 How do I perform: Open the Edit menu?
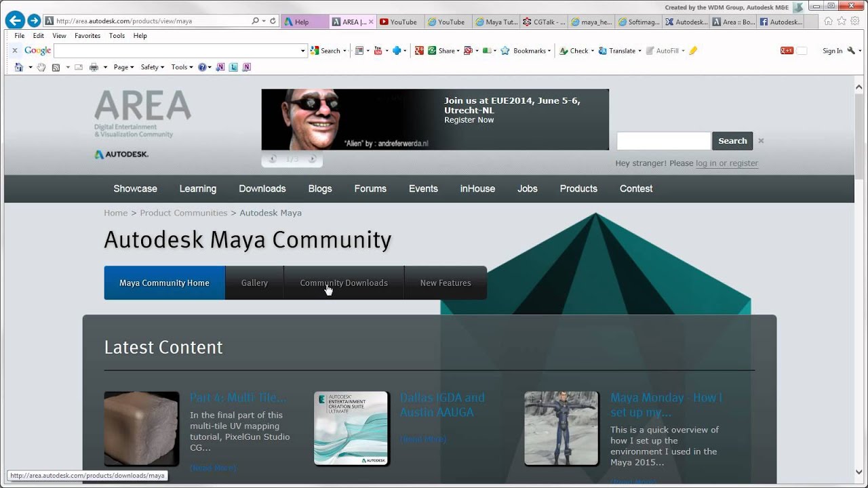point(39,36)
